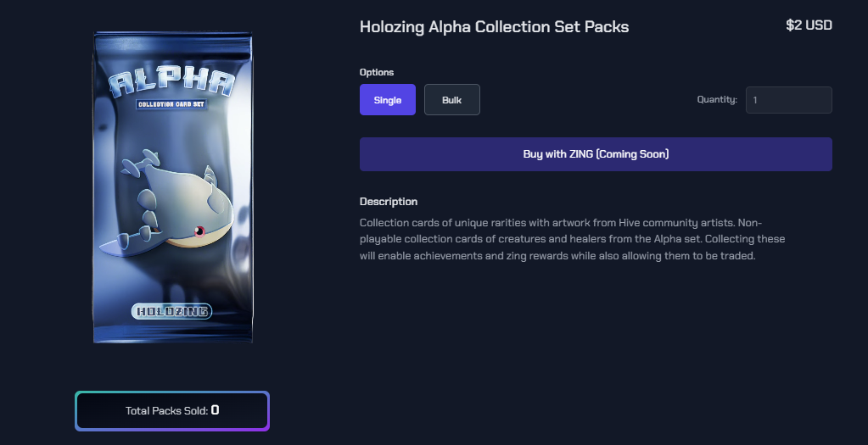Click the $2 USD price label

[x=809, y=25]
